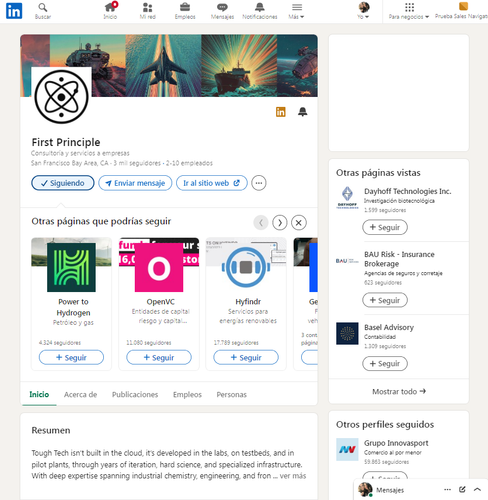Screen dimensions: 488x500
Task: Click the LinkedIn premium badge icon
Action: (281, 112)
